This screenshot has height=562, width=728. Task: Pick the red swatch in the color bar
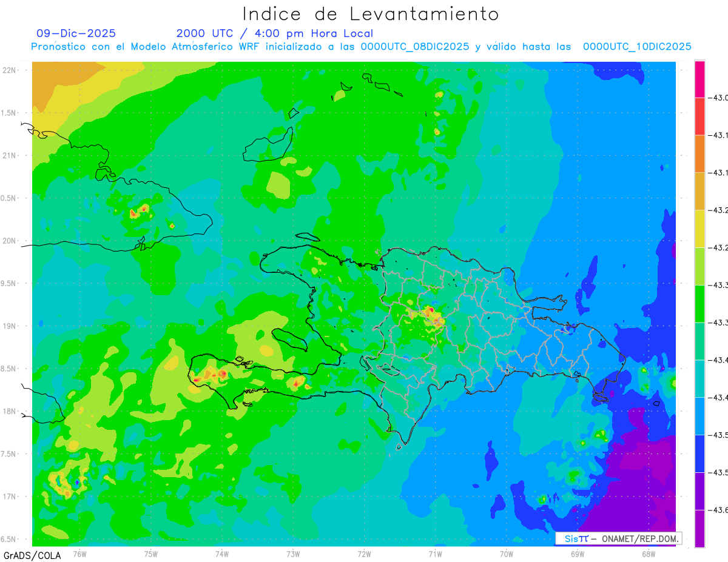click(699, 116)
